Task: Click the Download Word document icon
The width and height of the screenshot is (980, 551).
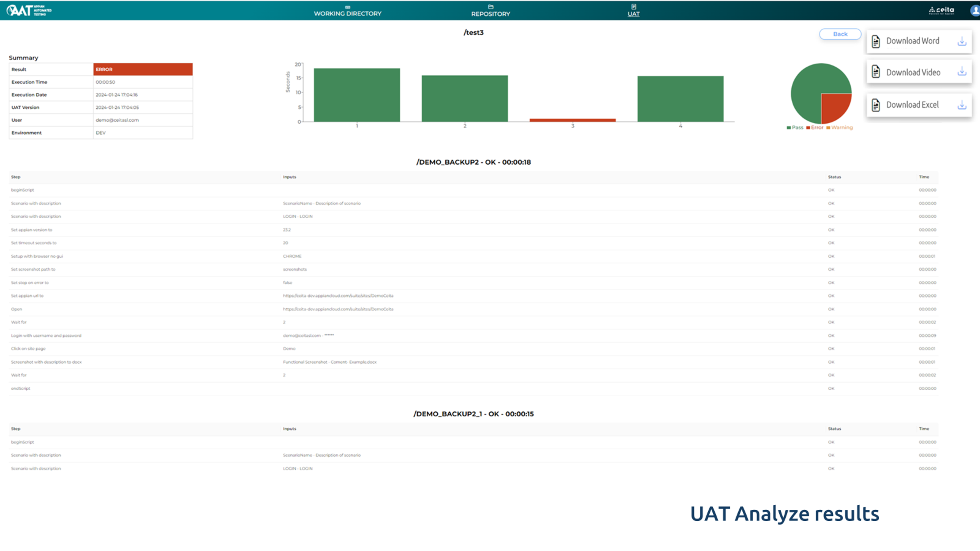Action: [876, 41]
